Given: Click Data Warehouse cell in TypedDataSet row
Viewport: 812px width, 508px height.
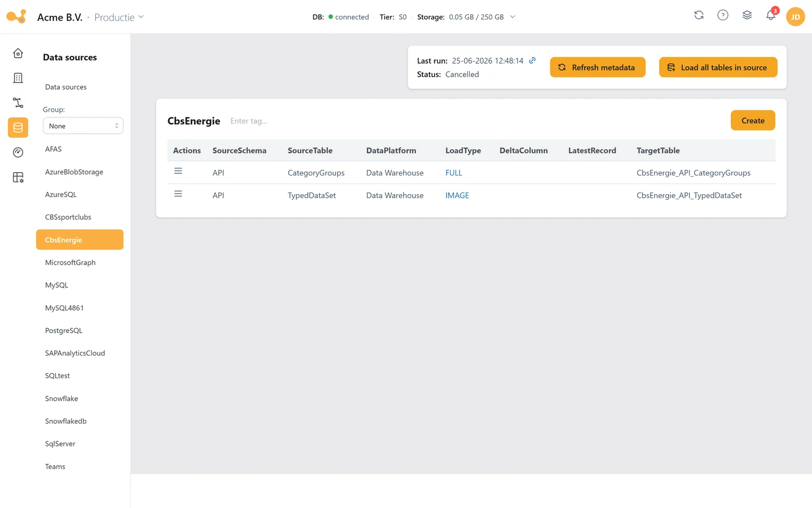Looking at the screenshot, I should coord(395,195).
